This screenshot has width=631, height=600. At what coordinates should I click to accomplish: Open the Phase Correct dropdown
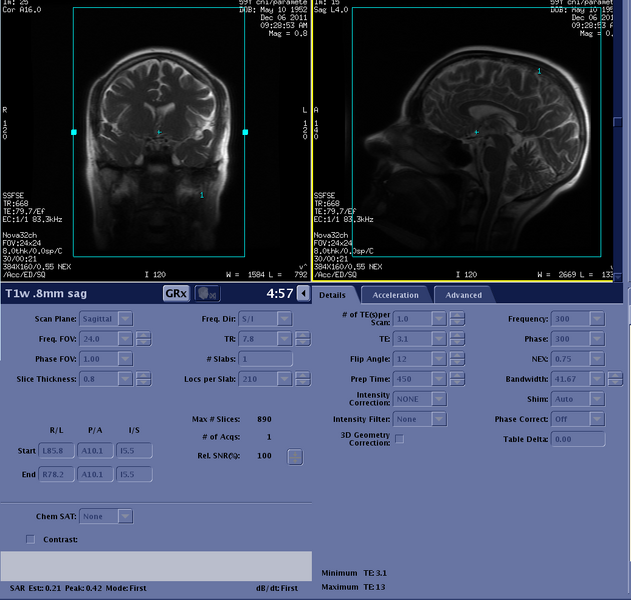[597, 419]
